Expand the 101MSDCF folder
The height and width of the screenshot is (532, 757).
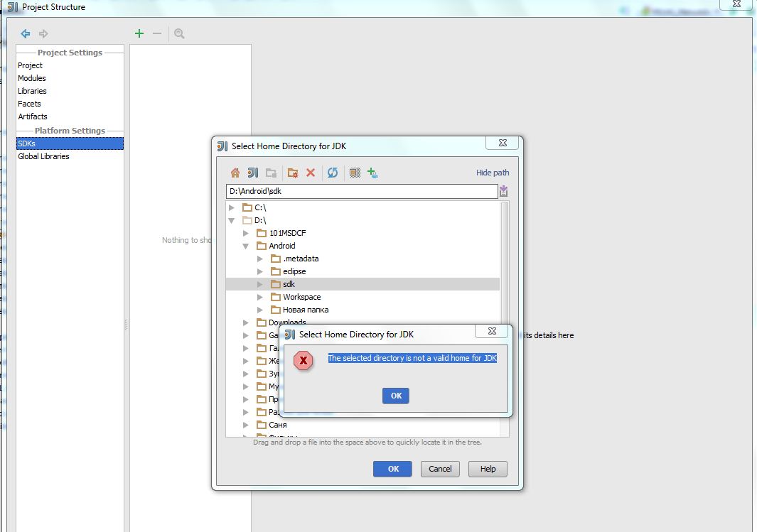coord(246,233)
